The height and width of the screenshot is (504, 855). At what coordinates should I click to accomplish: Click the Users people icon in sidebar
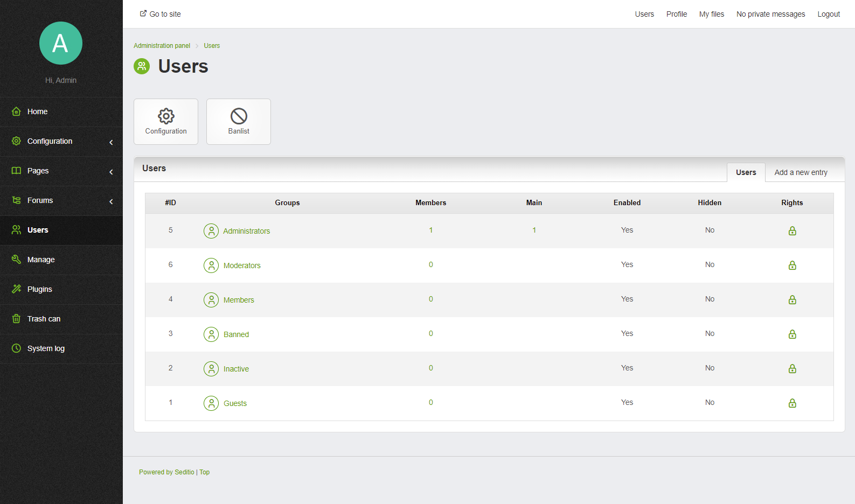coord(17,230)
